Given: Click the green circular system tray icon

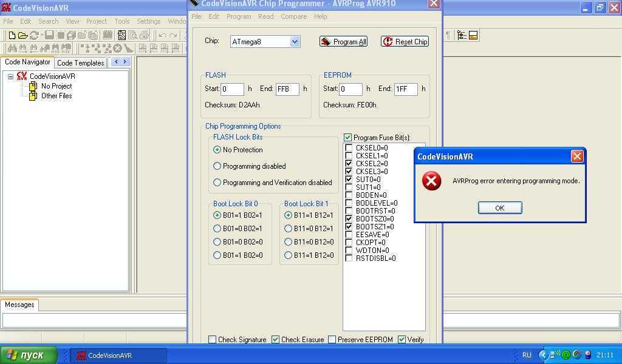Looking at the screenshot, I should tap(567, 355).
